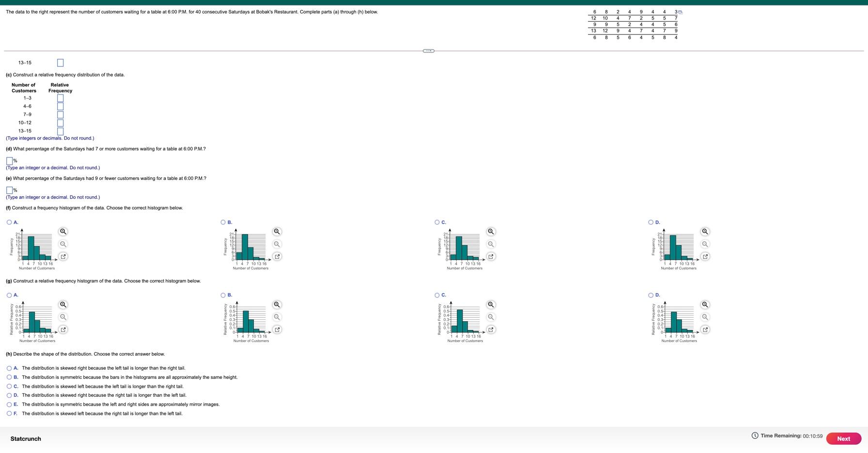Select option D for frequency histogram (f)
This screenshot has width=868, height=453.
point(651,222)
